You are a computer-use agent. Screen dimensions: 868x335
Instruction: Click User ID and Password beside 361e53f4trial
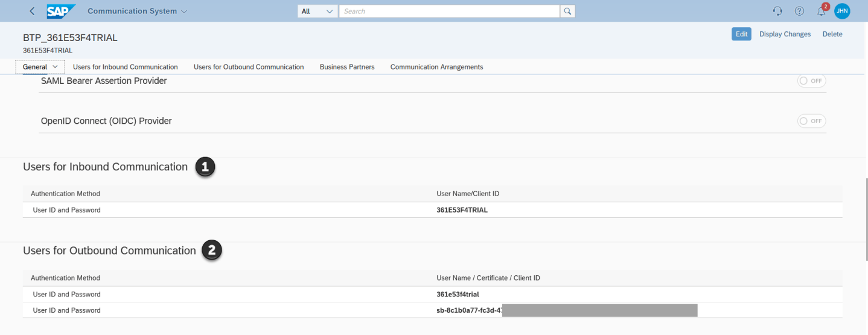pyautogui.click(x=66, y=295)
